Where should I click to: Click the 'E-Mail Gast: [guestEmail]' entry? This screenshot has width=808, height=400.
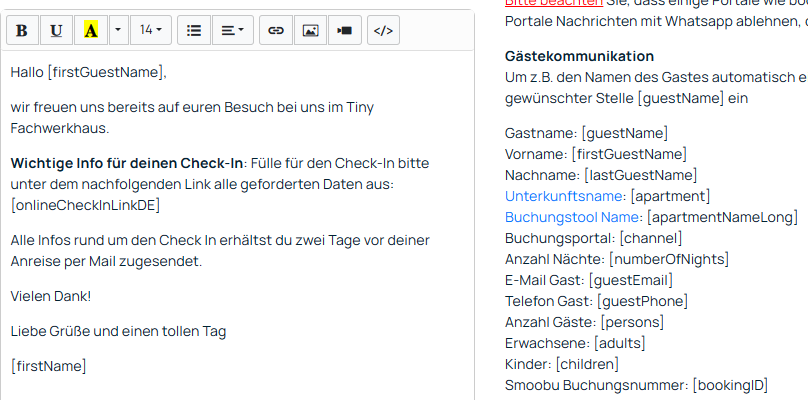tap(589, 280)
